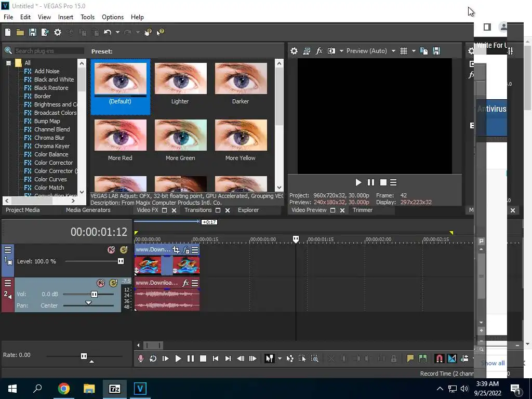Select the Color Curves plug-in
532x399 pixels.
pyautogui.click(x=50, y=179)
